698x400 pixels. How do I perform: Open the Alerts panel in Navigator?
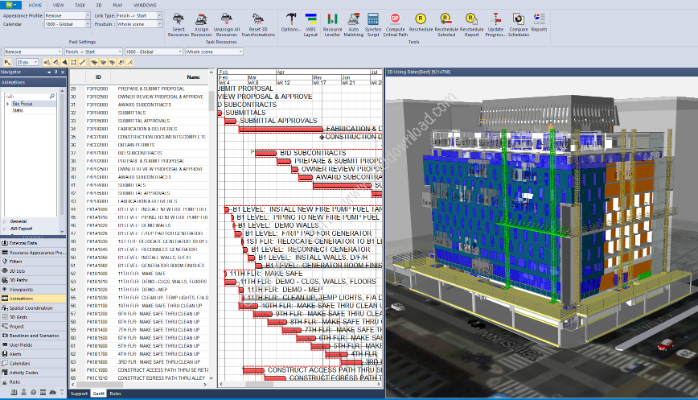click(33, 354)
